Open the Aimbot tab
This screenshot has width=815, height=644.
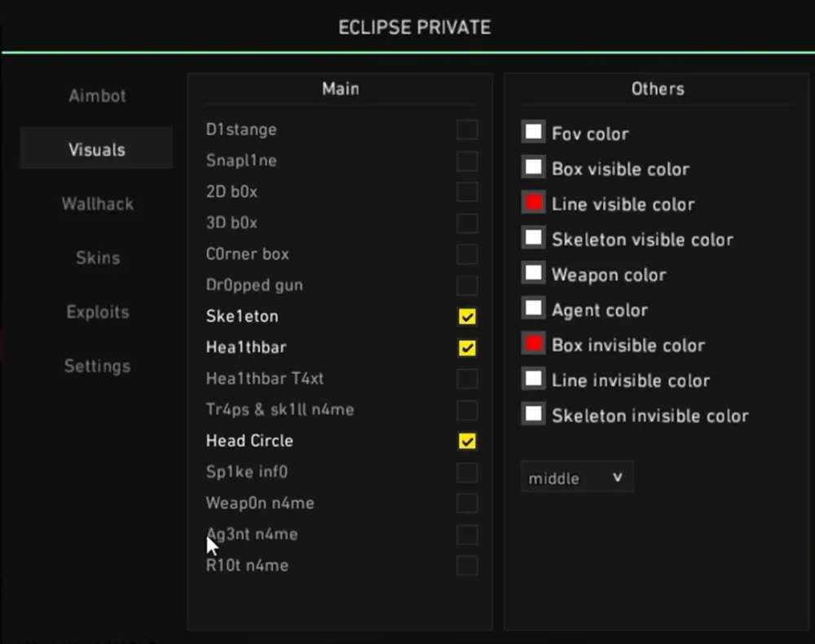point(97,96)
